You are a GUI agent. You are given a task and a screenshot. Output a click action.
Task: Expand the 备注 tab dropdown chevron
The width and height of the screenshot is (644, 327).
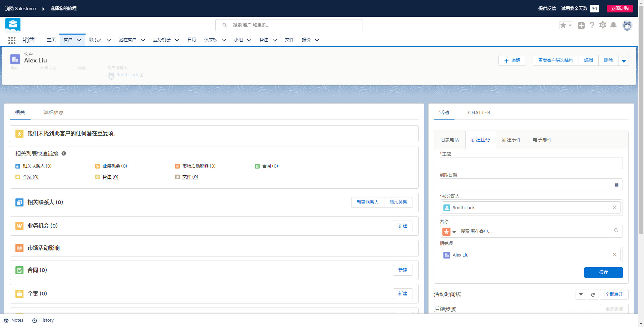coord(275,40)
